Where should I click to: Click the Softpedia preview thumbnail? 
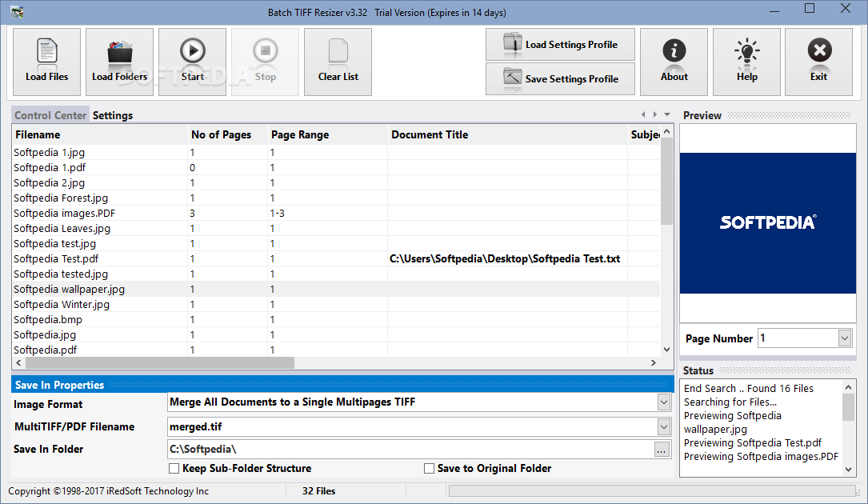click(768, 223)
